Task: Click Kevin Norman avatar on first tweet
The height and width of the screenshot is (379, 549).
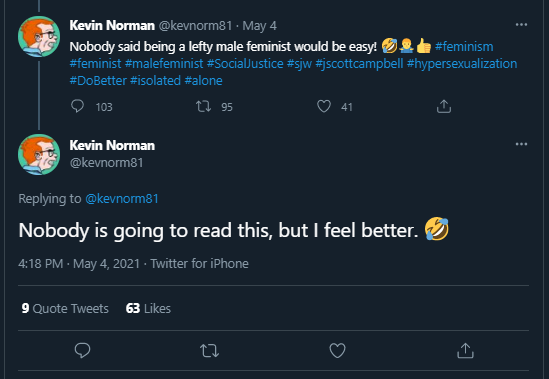Action: click(x=39, y=37)
